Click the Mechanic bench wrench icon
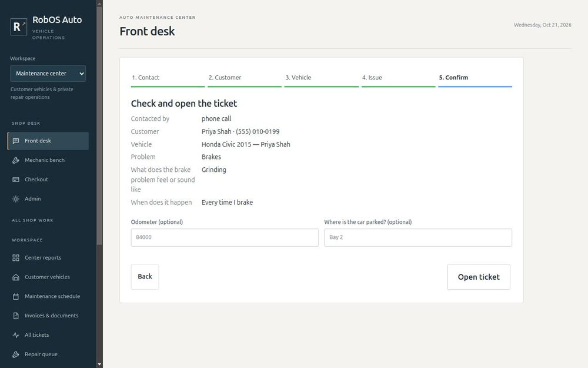 (16, 160)
